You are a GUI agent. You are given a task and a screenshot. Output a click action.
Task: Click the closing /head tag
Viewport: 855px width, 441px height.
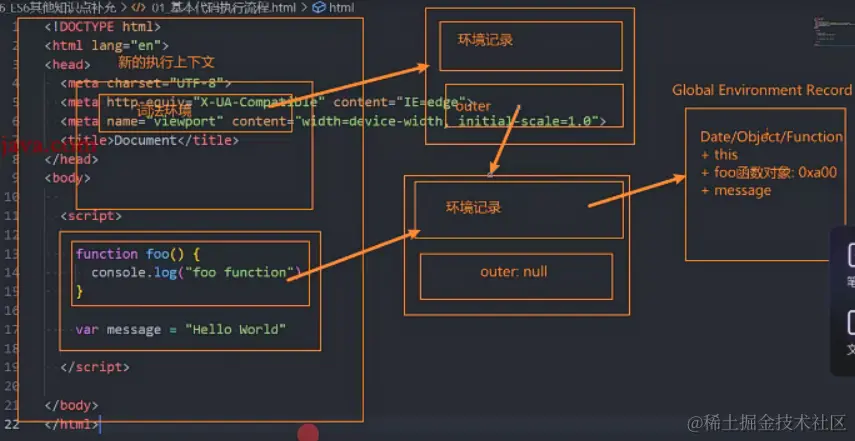[72, 160]
